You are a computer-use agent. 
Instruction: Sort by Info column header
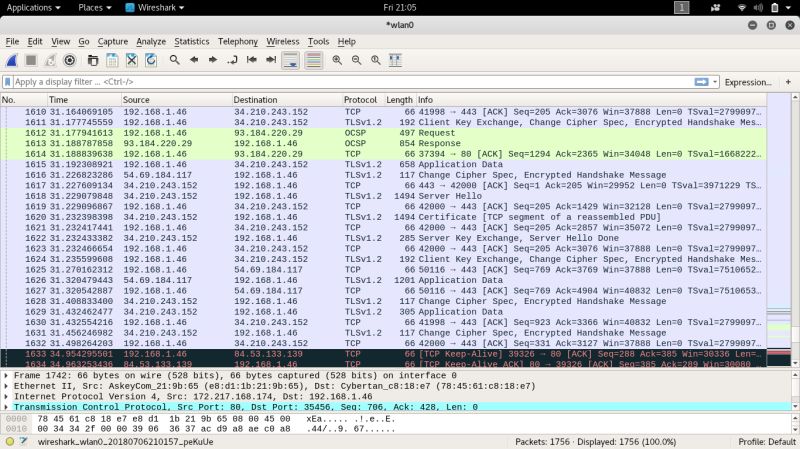point(591,100)
